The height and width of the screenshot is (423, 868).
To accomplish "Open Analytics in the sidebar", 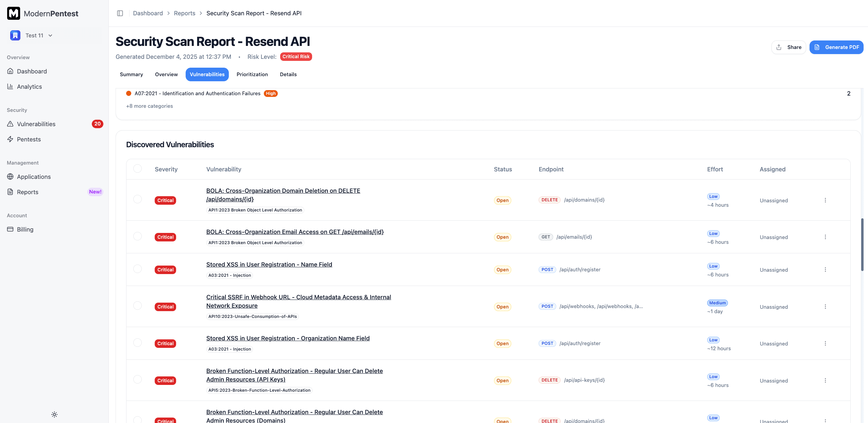I will point(29,86).
